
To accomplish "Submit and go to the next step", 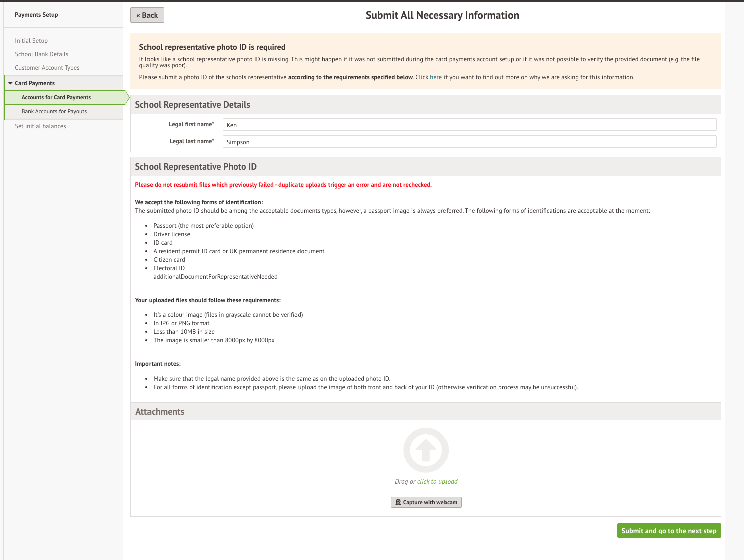I will point(669,531).
